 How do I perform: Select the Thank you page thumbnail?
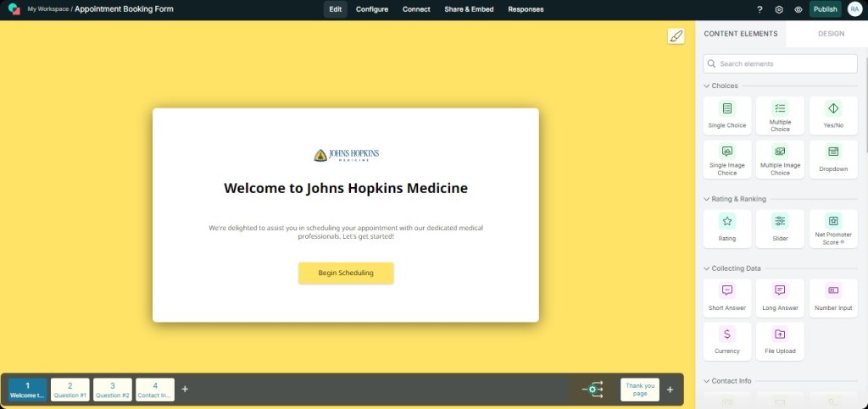click(x=640, y=390)
